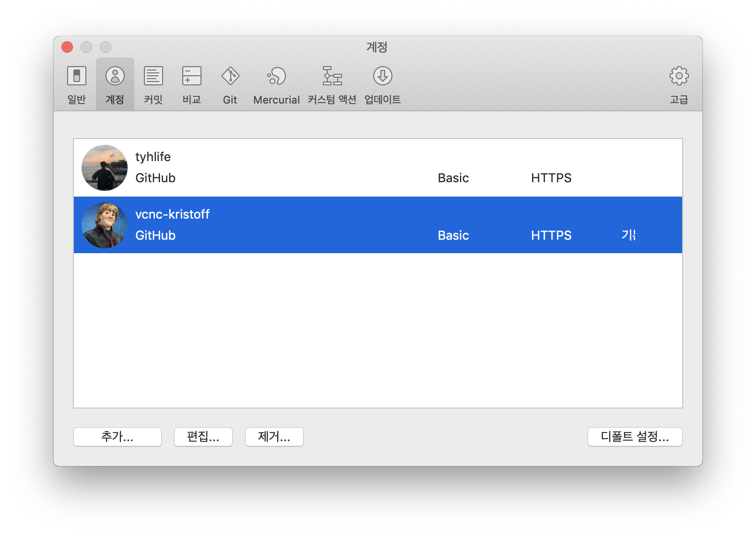Open the 업데이트 (Update) preferences pane
Viewport: 756px width, 537px height.
coord(383,85)
